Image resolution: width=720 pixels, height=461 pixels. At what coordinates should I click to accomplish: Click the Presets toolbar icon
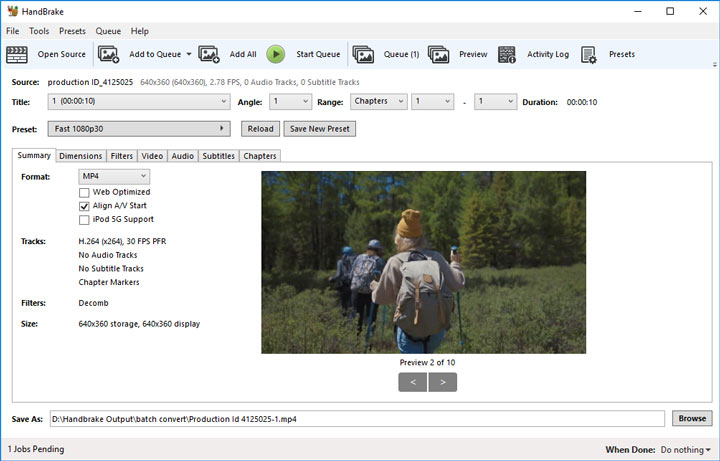589,54
